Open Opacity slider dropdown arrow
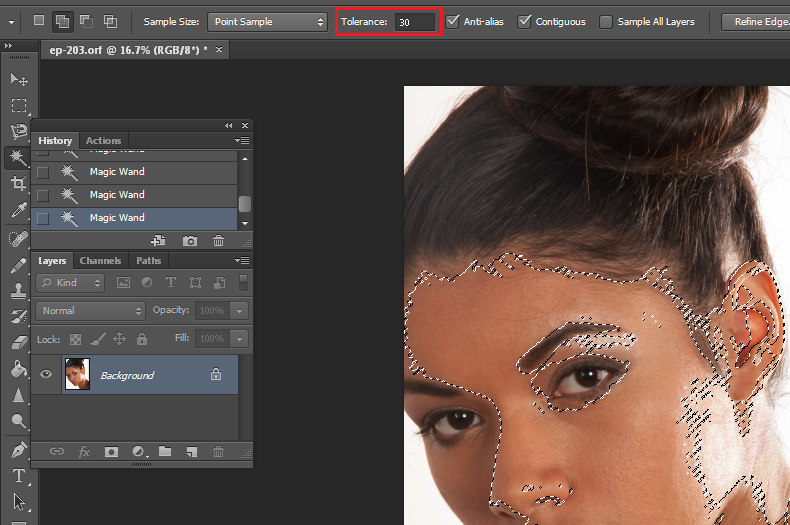This screenshot has width=790, height=525. pos(239,311)
